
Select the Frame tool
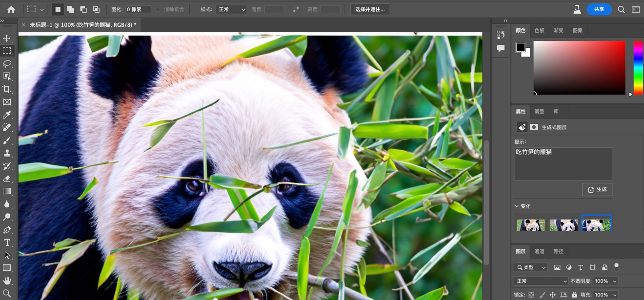[7, 102]
